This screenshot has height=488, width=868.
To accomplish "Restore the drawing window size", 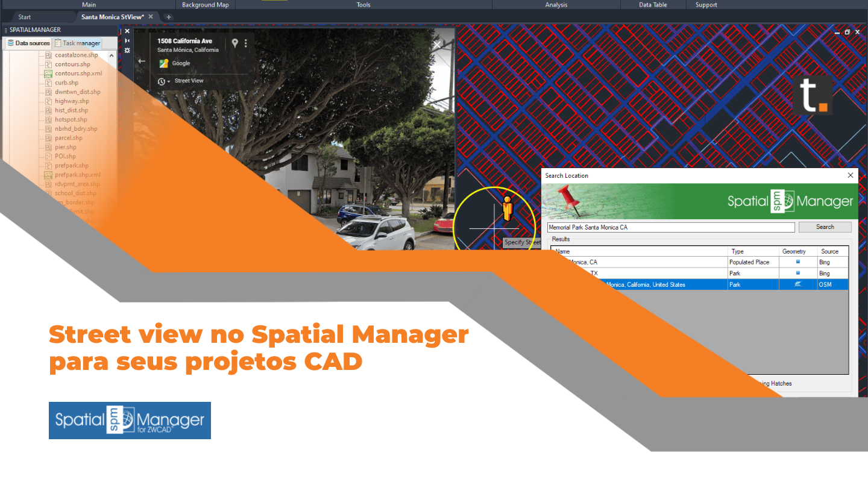I will 847,32.
